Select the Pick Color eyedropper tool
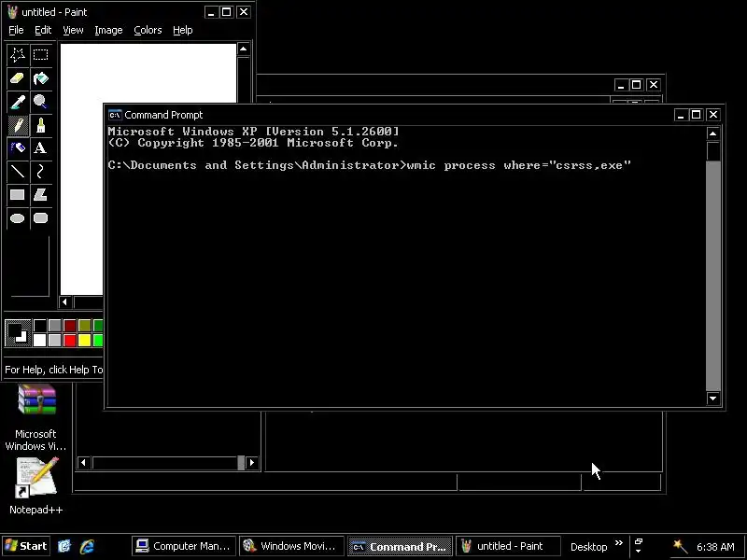 (x=18, y=102)
